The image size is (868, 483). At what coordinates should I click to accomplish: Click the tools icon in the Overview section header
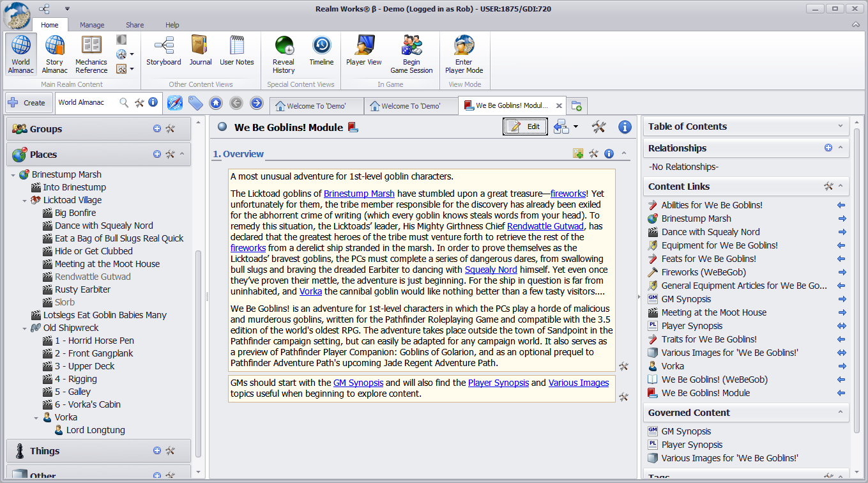tap(593, 153)
